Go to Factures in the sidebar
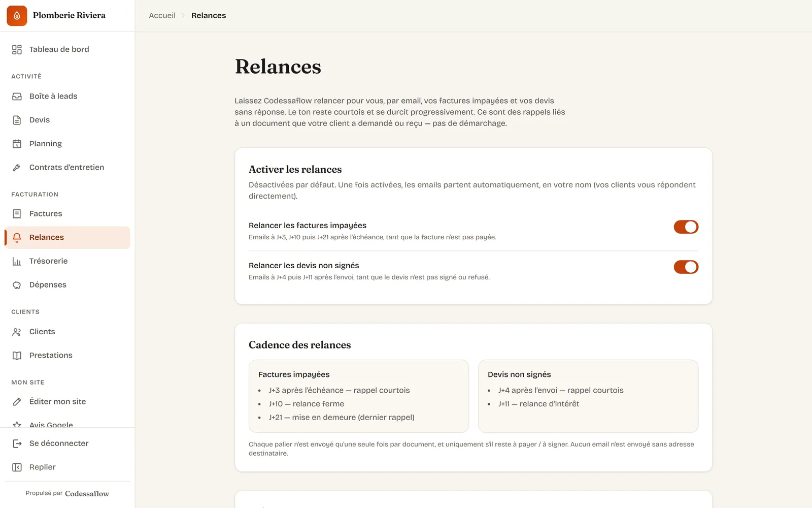 (x=67, y=214)
